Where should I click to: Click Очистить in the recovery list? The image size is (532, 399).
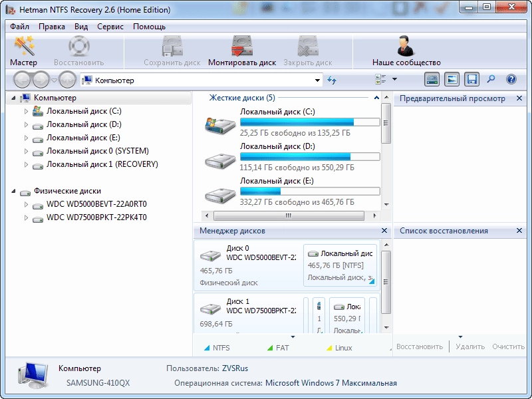(508, 346)
